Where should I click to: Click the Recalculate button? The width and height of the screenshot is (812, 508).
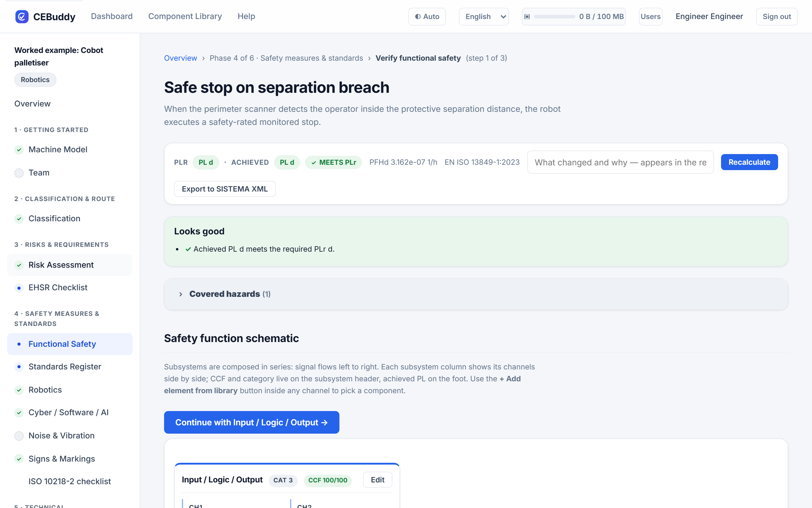[749, 162]
